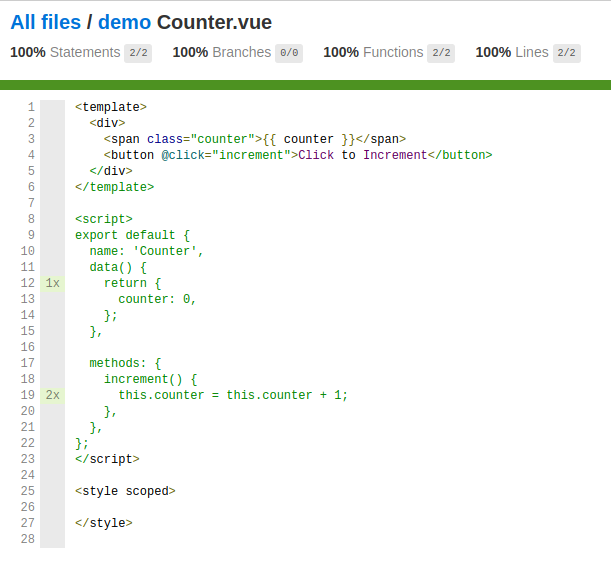Viewport: 611px width, 561px height.
Task: Click the 'methods: {' line
Action: click(x=125, y=363)
